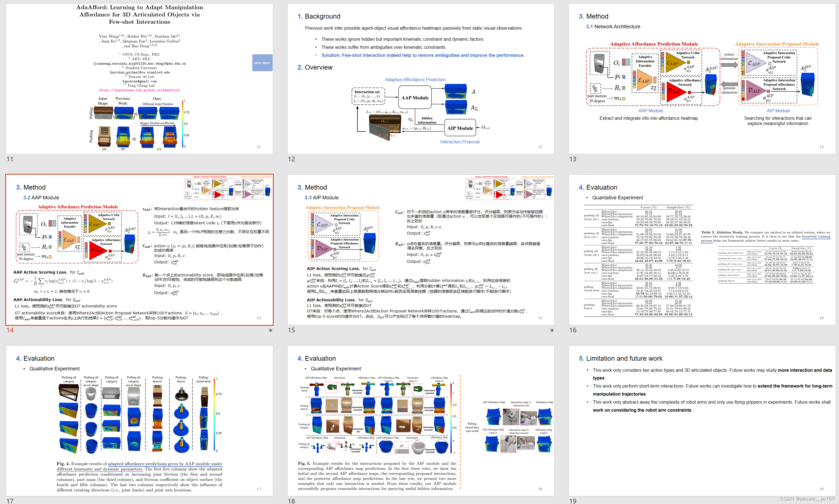Select slide 11 AdaAfford title thumbnail
The width and height of the screenshot is (839, 504).
[139, 78]
